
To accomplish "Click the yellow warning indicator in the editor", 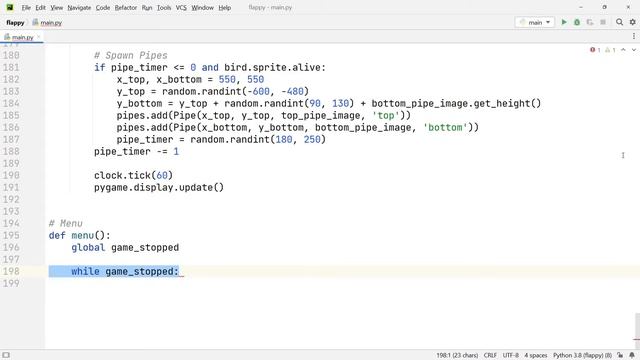I will tap(610, 50).
